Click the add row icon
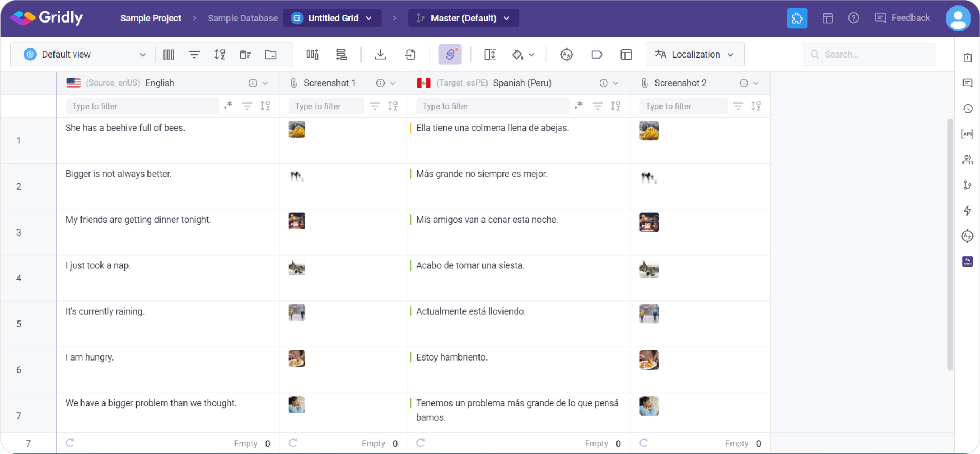The width and height of the screenshot is (980, 454). [341, 55]
